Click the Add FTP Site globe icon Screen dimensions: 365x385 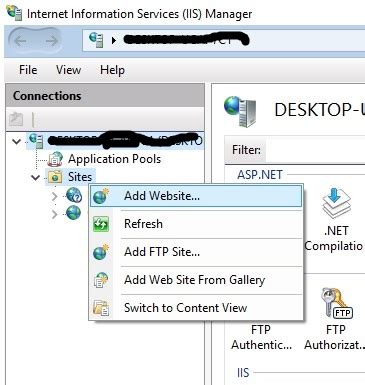tap(101, 252)
